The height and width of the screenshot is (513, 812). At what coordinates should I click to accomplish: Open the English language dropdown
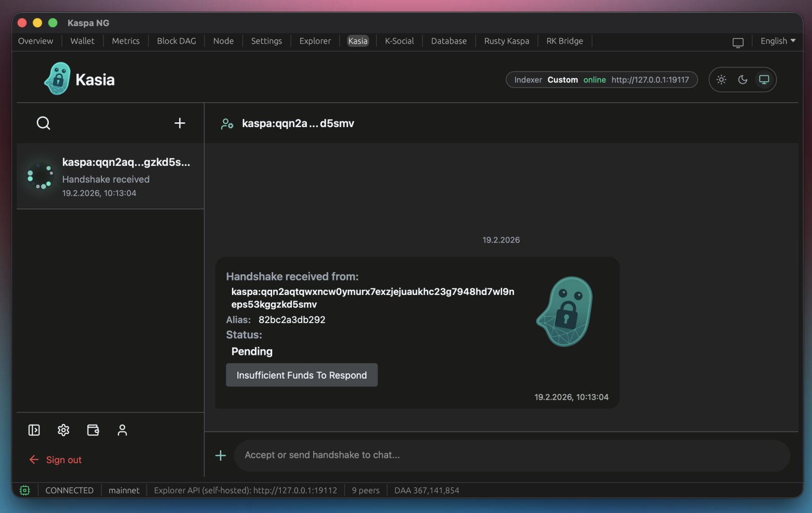777,41
